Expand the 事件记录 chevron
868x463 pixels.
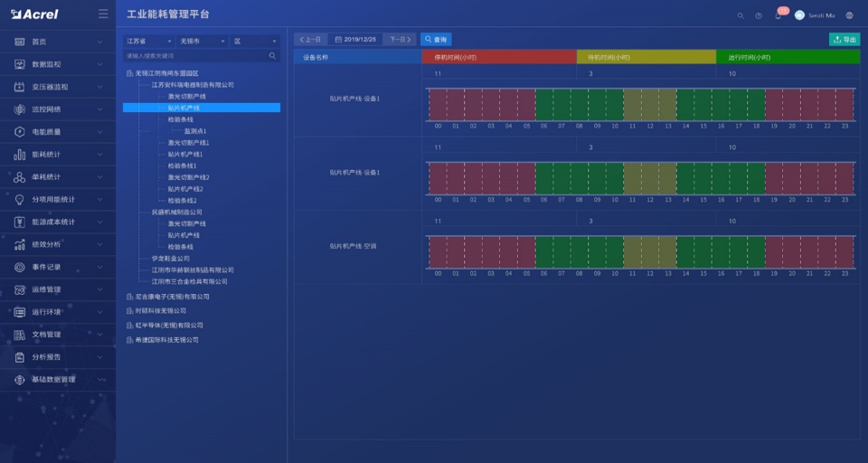point(99,267)
